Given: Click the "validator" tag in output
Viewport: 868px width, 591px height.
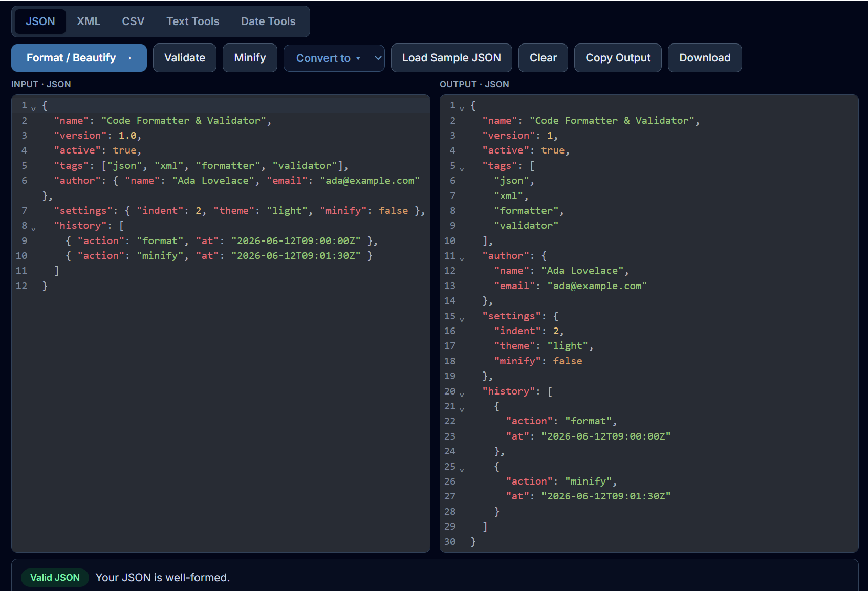Looking at the screenshot, I should [x=526, y=226].
